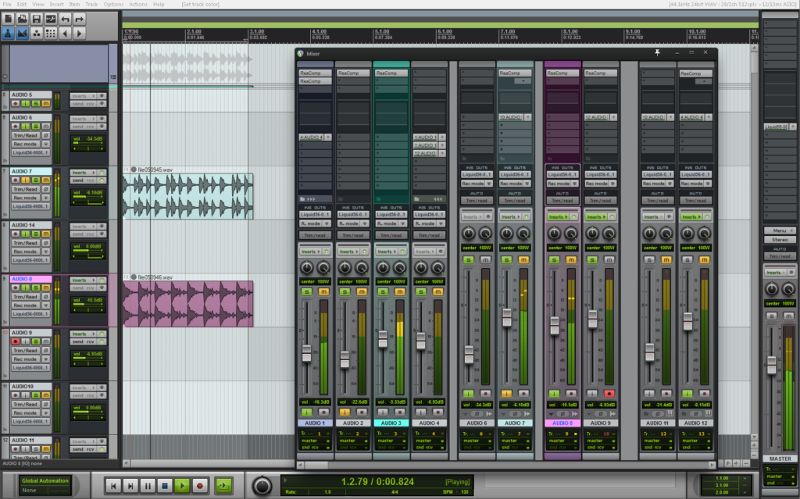This screenshot has width=800, height=499.
Task: Mute the AUDIO 7 mixer channel
Action: 522,259
